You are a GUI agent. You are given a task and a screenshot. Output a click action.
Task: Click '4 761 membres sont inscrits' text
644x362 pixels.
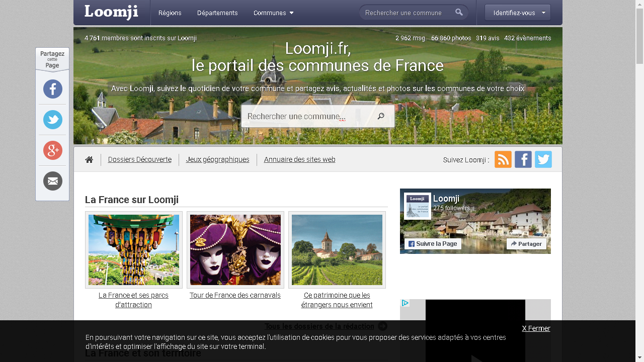(140, 38)
